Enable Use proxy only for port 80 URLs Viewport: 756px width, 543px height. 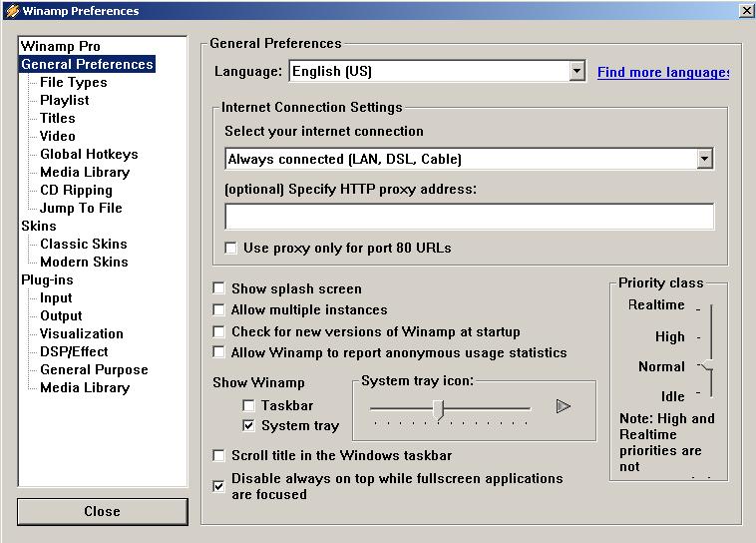point(231,249)
